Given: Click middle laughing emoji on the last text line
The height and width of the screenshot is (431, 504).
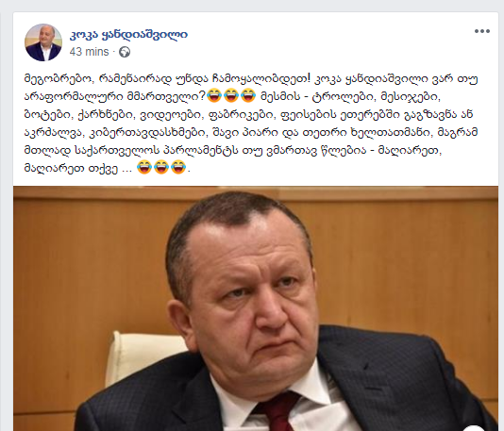Looking at the screenshot, I should point(161,168).
